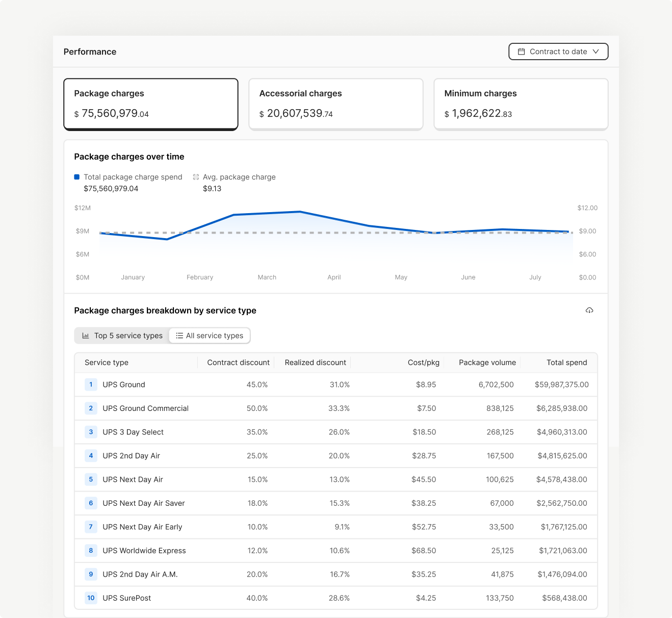The image size is (672, 618).
Task: Select the UPS Ground Commercial row name
Action: coord(145,408)
